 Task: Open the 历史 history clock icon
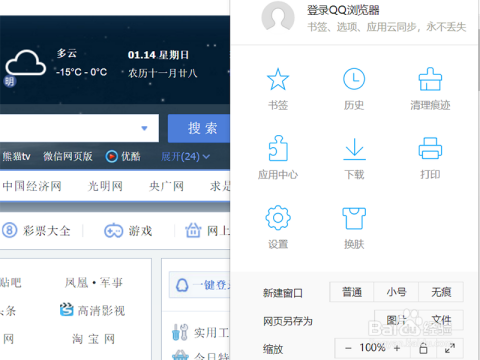coord(354,79)
